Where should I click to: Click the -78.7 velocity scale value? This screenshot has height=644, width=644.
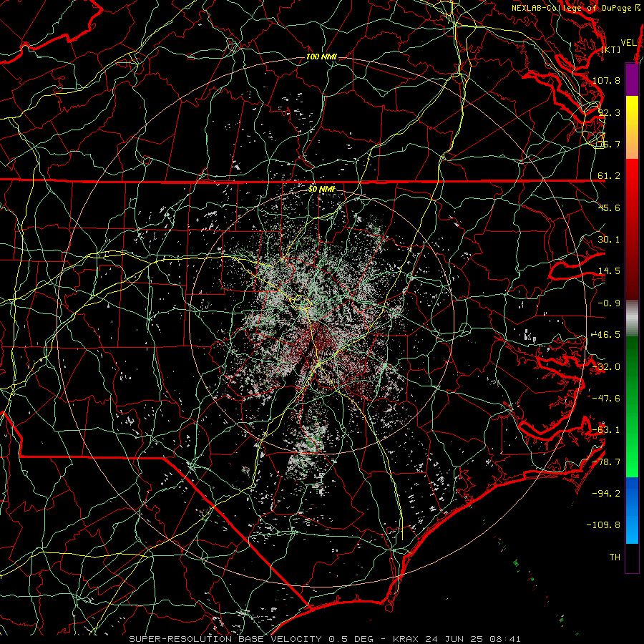click(607, 462)
